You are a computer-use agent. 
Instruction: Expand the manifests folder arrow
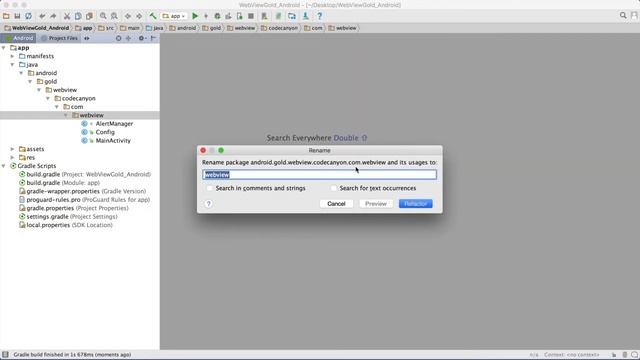13,56
